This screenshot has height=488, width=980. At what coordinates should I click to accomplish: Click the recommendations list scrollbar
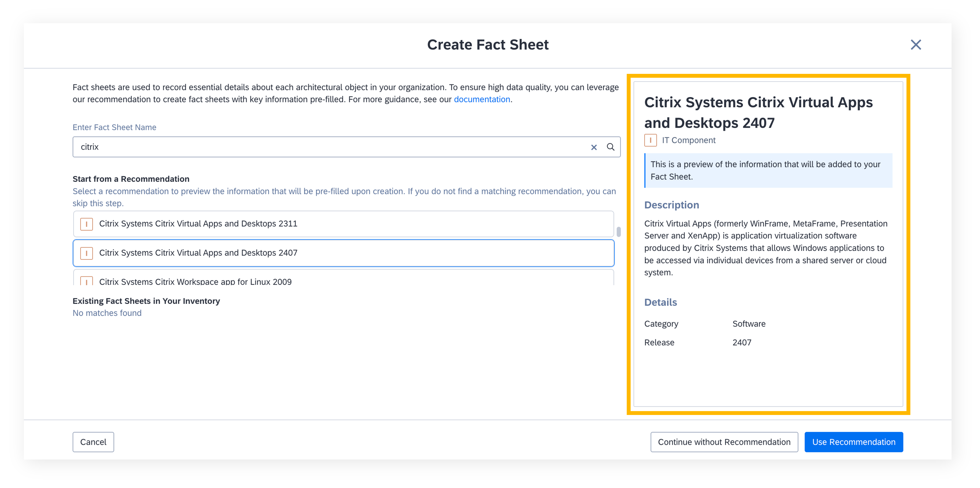(619, 232)
